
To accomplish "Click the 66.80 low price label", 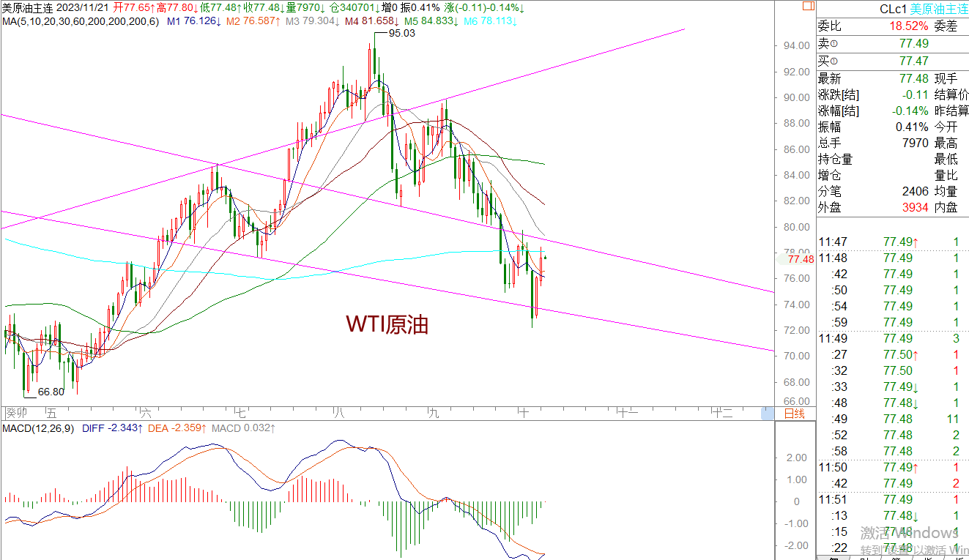I will tap(51, 392).
